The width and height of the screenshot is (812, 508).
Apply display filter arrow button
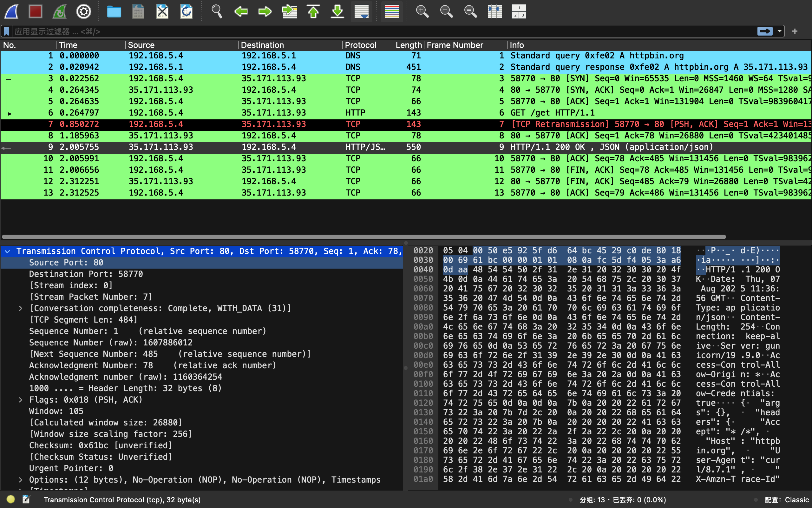765,31
